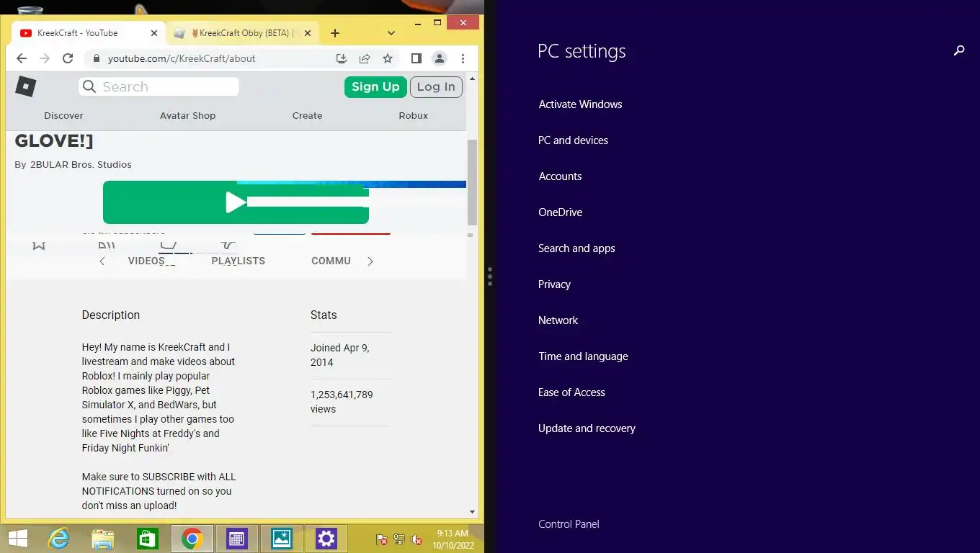Screen dimensions: 980x553
Task: Open OneDrive settings
Action: [x=560, y=212]
